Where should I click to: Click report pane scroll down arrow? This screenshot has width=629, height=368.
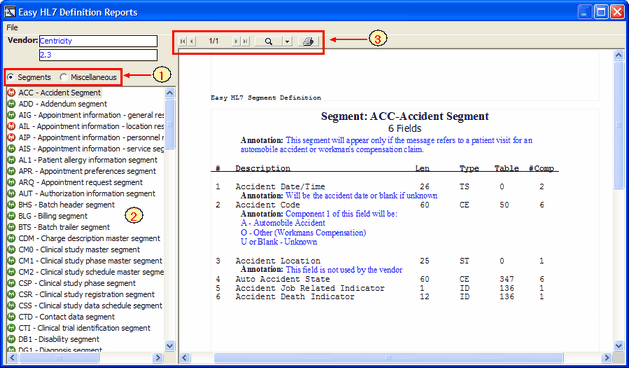(x=619, y=346)
